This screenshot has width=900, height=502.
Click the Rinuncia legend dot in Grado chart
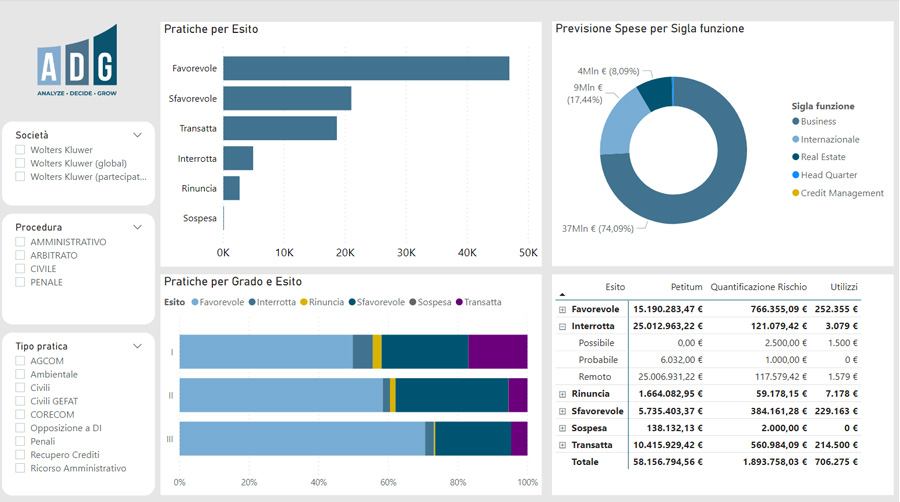pos(304,302)
